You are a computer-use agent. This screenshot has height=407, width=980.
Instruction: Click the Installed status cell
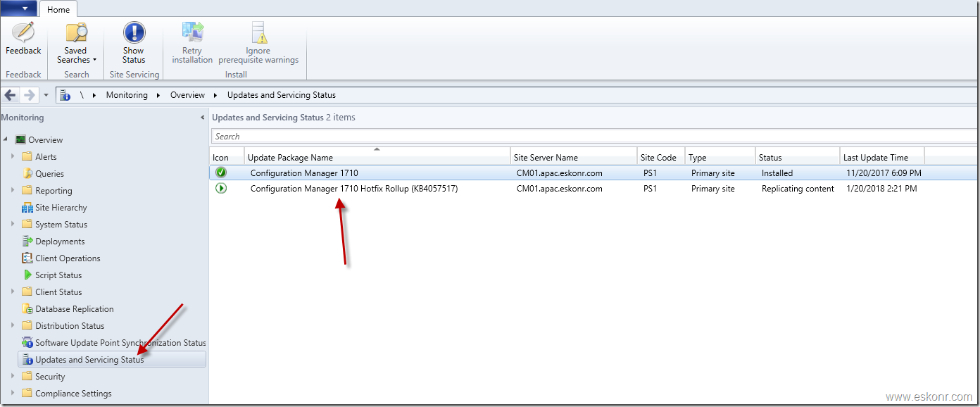(777, 173)
